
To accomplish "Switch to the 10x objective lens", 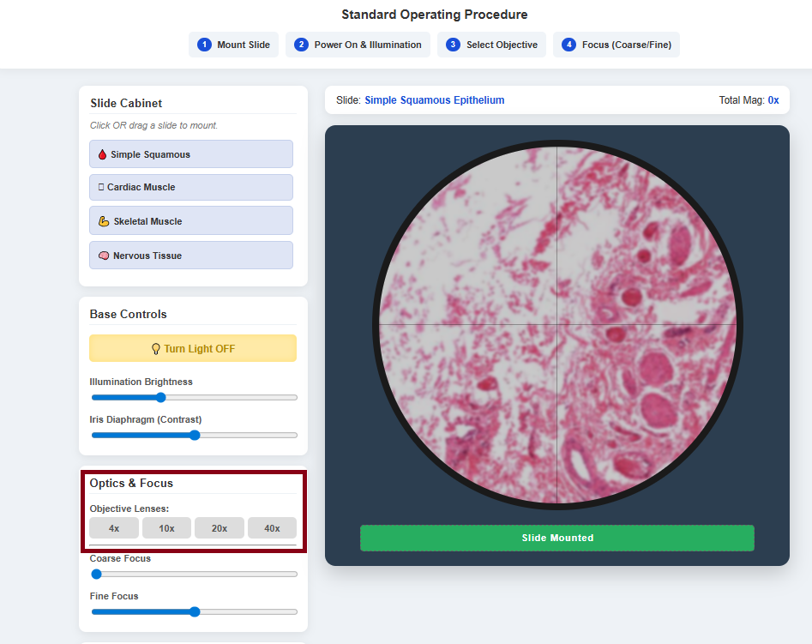I will 166,528.
